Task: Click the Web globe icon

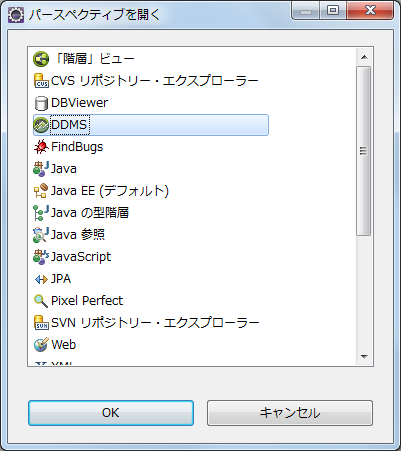Action: 41,345
